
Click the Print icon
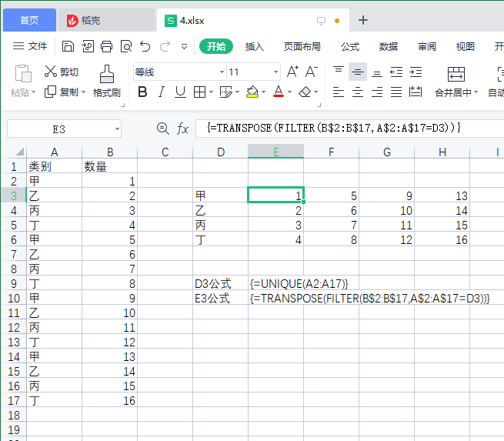coord(107,47)
